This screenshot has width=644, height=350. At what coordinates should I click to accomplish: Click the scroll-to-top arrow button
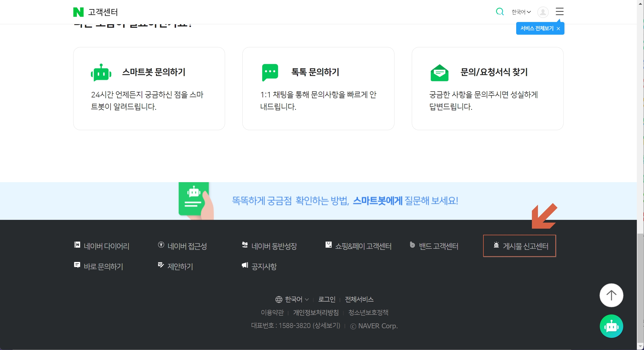pos(611,295)
